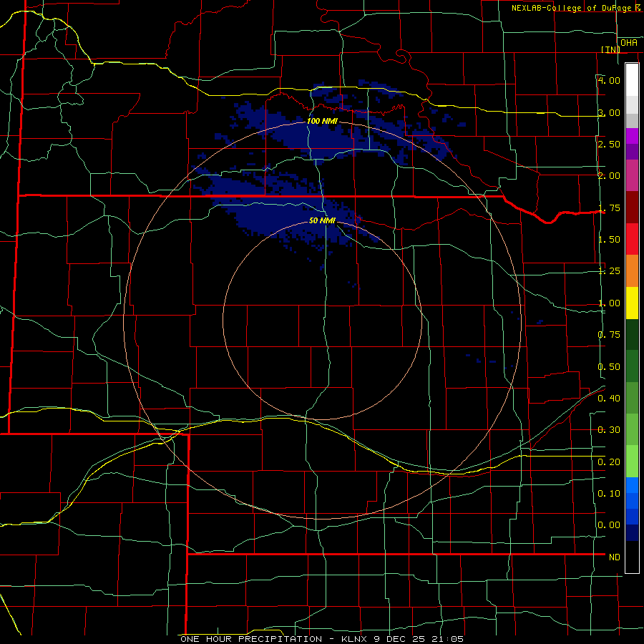Select the bright blue swatch near 0.10
644x644 pixels.
[x=632, y=485]
